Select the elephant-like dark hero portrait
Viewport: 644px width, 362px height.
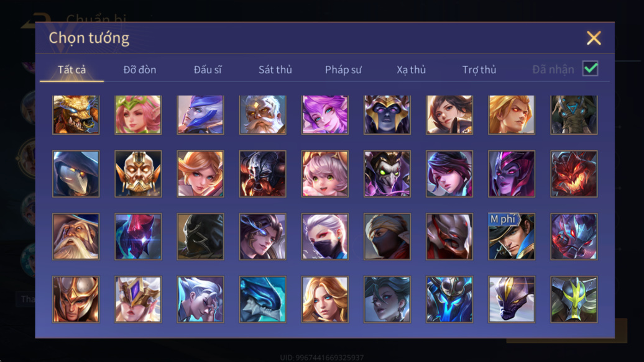click(x=574, y=115)
